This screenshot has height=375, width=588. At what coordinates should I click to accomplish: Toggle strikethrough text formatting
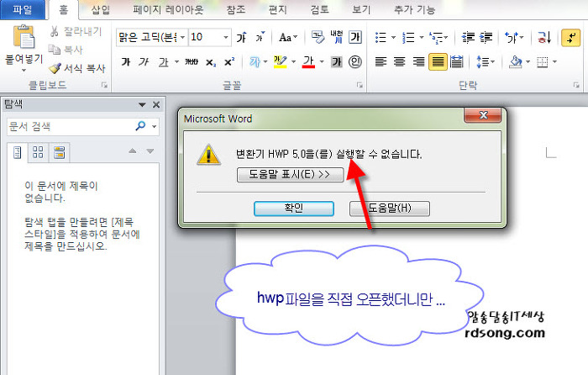pos(191,61)
